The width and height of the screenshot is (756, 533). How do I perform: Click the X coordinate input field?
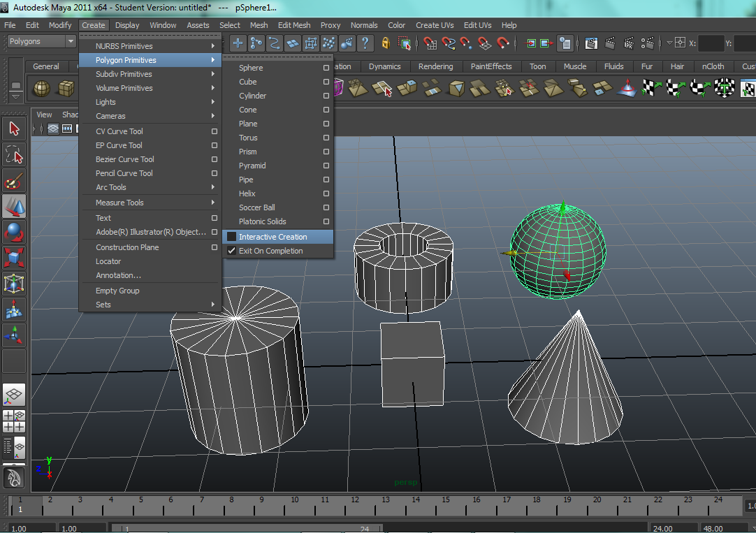point(711,43)
